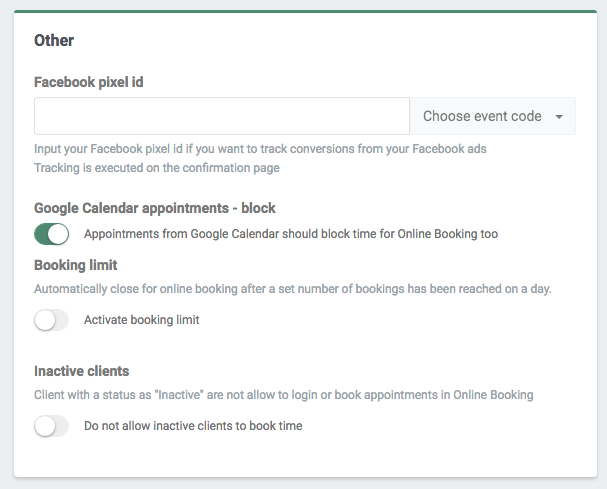Click the 'Tracking is executed' help text

click(x=156, y=167)
